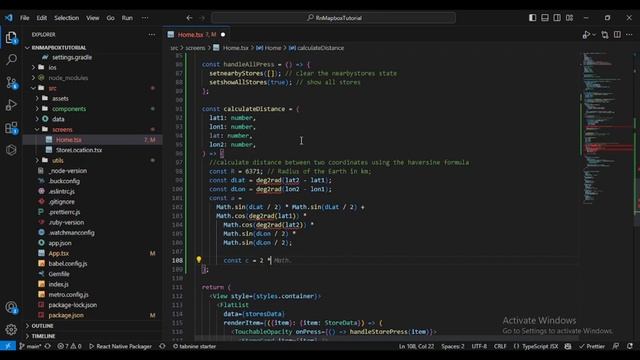Screen dimensions: 640x360
Task: Open the Go menu
Action: click(111, 18)
